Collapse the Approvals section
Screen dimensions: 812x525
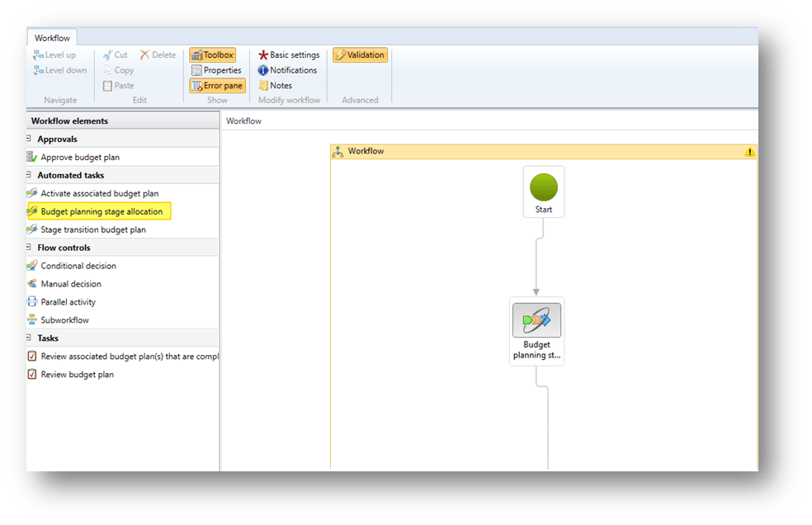tap(30, 139)
